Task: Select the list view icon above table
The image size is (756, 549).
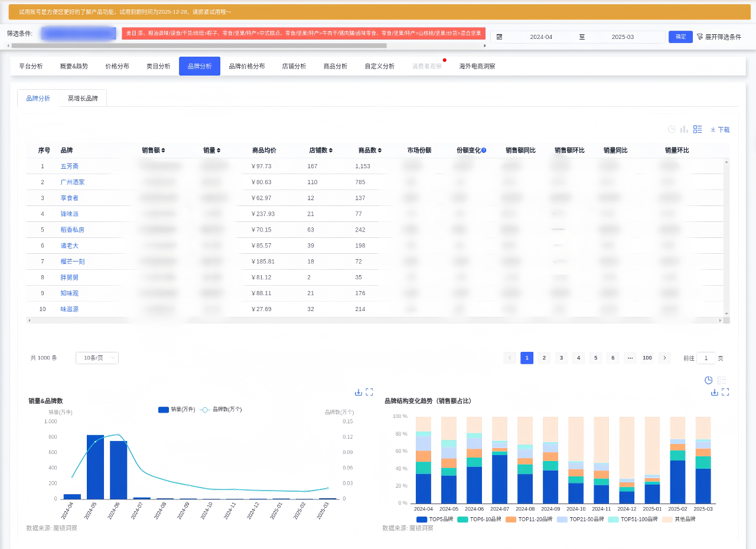Action: [x=698, y=129]
